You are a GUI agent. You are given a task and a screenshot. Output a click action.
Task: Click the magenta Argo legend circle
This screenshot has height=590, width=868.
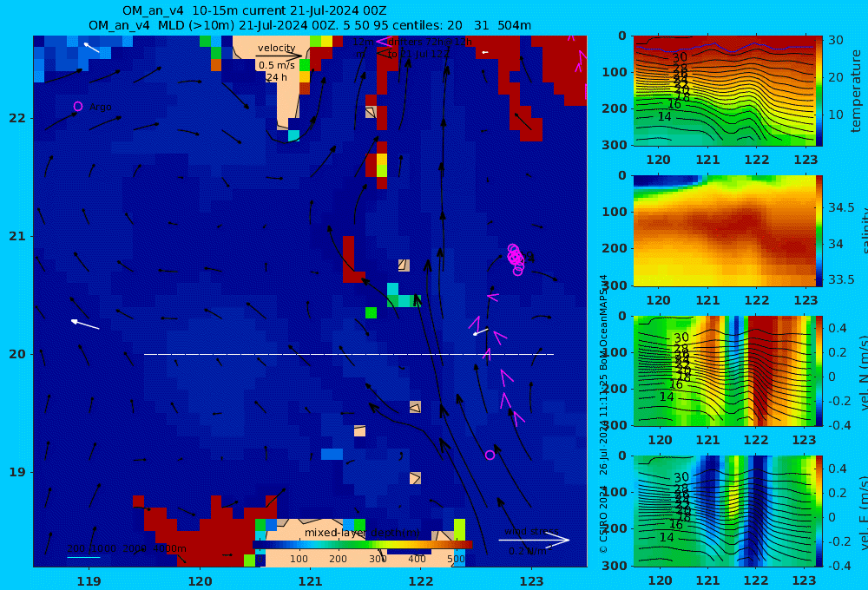[78, 106]
